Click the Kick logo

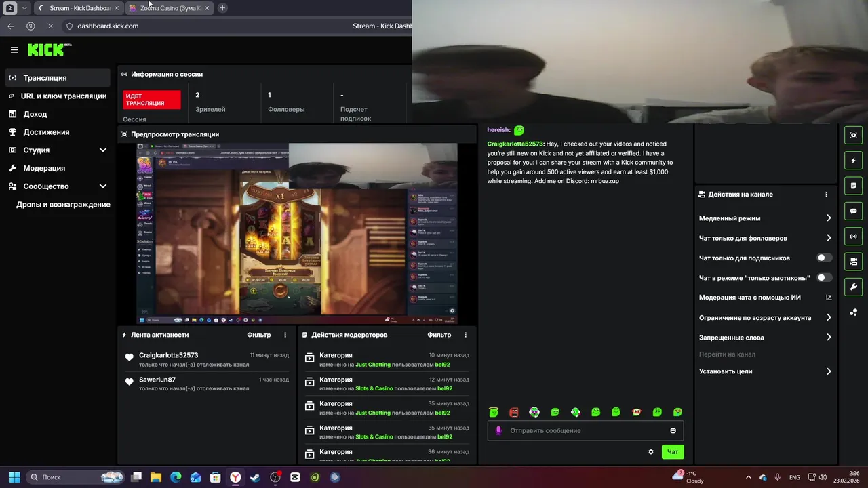pyautogui.click(x=49, y=49)
